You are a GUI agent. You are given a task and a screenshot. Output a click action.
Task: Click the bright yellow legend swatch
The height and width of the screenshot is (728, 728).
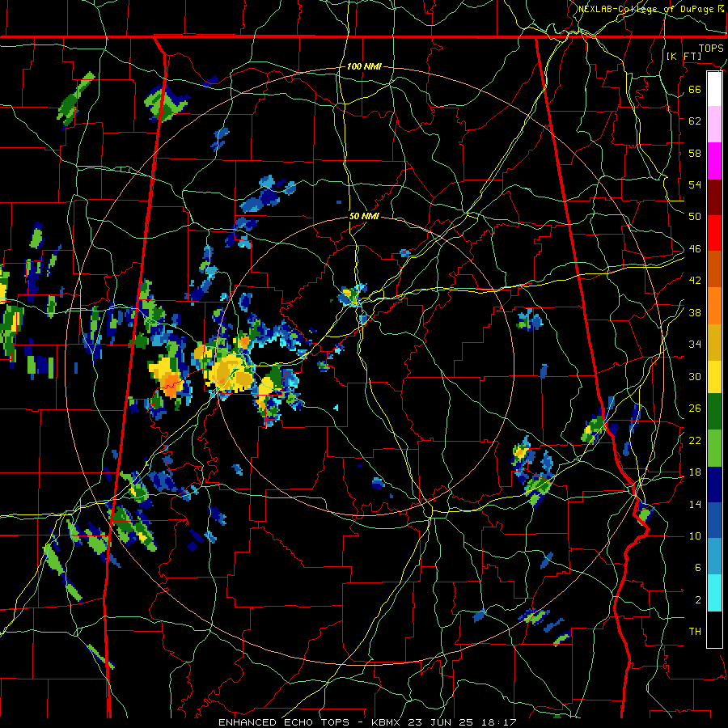click(714, 376)
